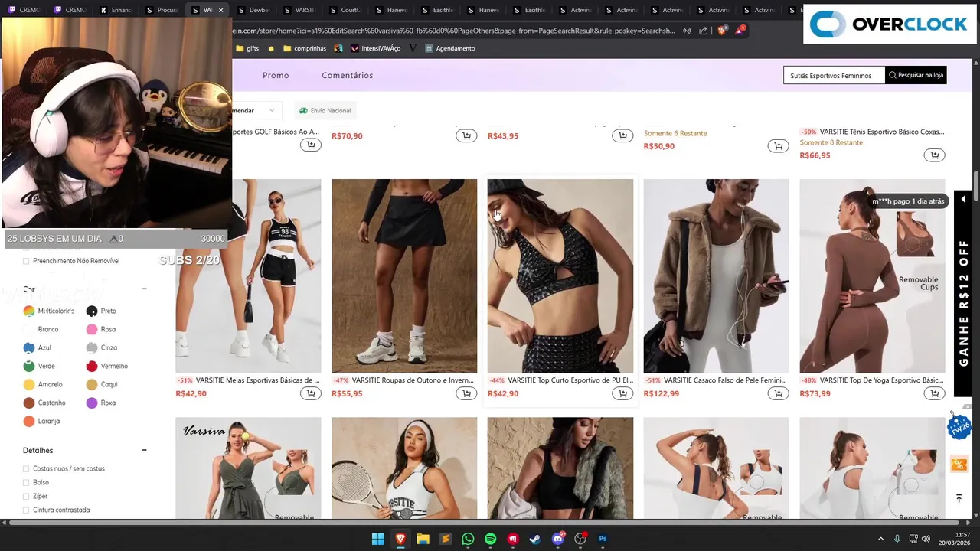Select the Multicolorido color swatch

click(x=29, y=311)
